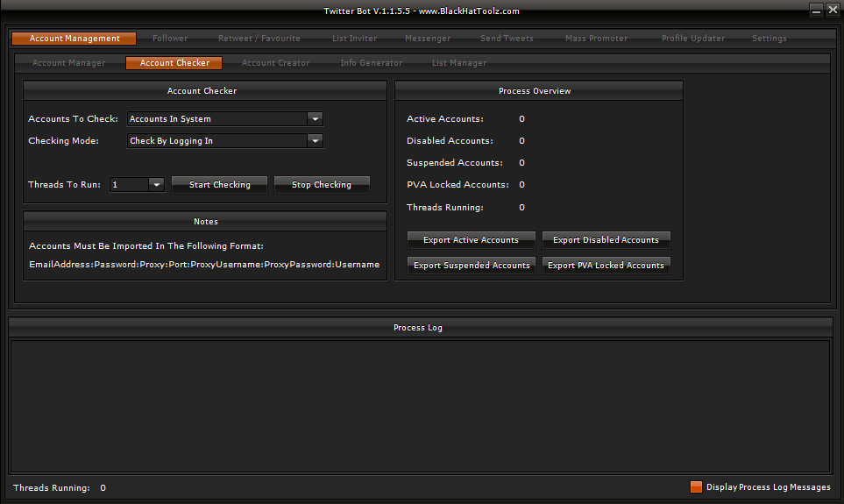This screenshot has height=504, width=844.
Task: Stop Checking accounts
Action: click(x=322, y=185)
